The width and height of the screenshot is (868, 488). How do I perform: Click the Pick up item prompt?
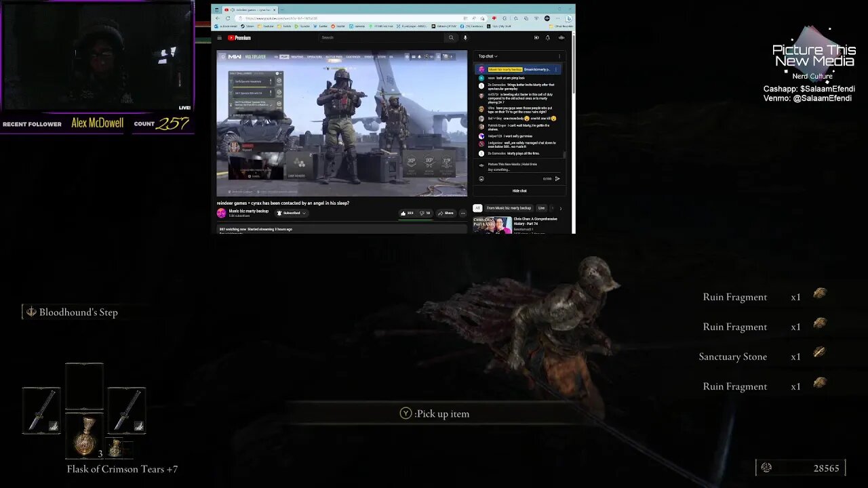(x=435, y=413)
